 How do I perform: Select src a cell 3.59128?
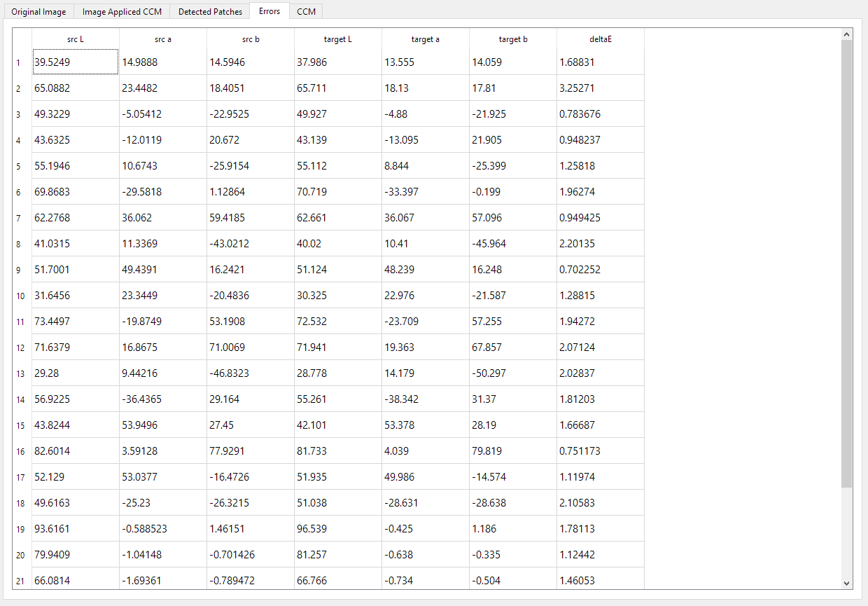[163, 451]
